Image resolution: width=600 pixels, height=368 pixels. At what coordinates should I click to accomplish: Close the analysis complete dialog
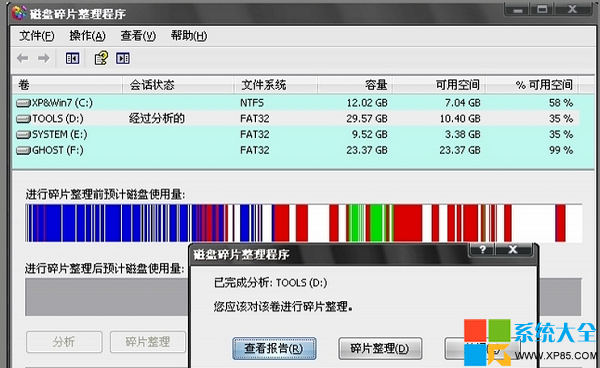coord(513,249)
